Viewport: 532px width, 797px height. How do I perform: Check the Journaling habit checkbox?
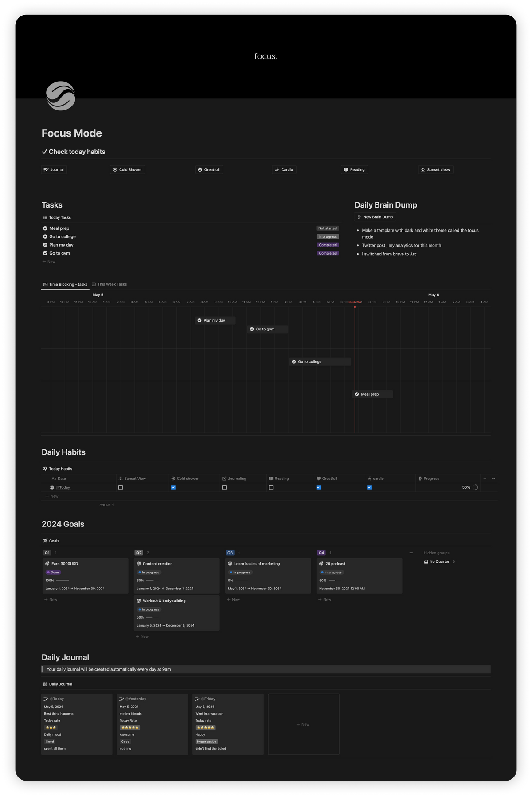pos(224,487)
